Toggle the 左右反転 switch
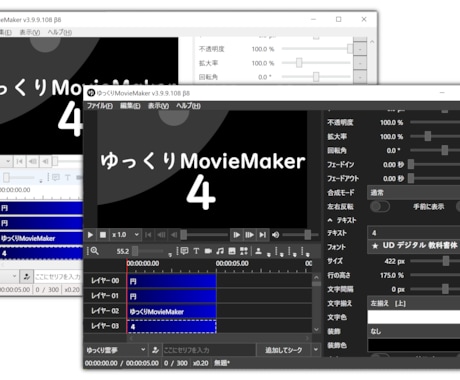The image size is (460, 380). [380, 206]
